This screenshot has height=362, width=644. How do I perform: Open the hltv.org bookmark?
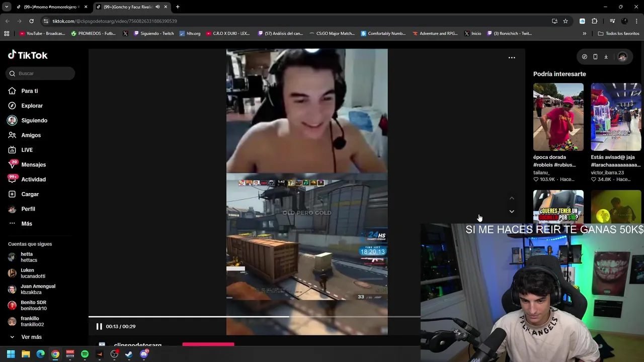pos(190,34)
